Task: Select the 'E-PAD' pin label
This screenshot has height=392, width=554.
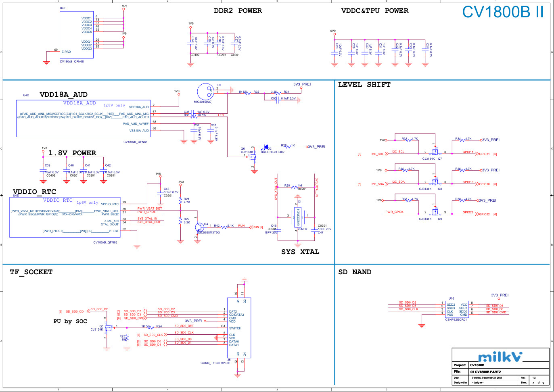Action: [66, 52]
